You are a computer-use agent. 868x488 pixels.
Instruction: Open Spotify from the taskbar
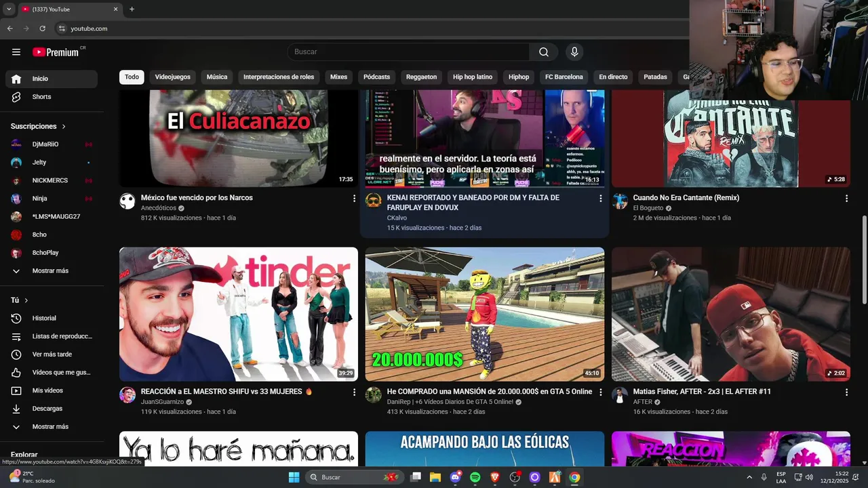[x=475, y=477]
